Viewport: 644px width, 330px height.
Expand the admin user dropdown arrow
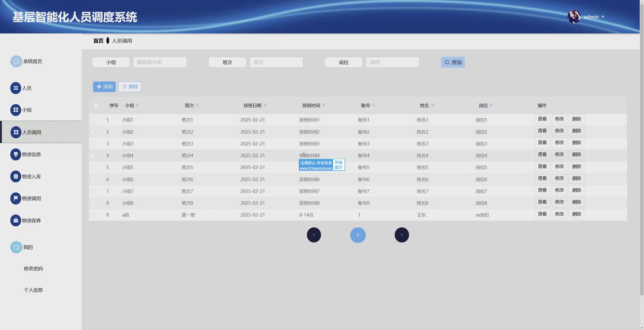603,17
